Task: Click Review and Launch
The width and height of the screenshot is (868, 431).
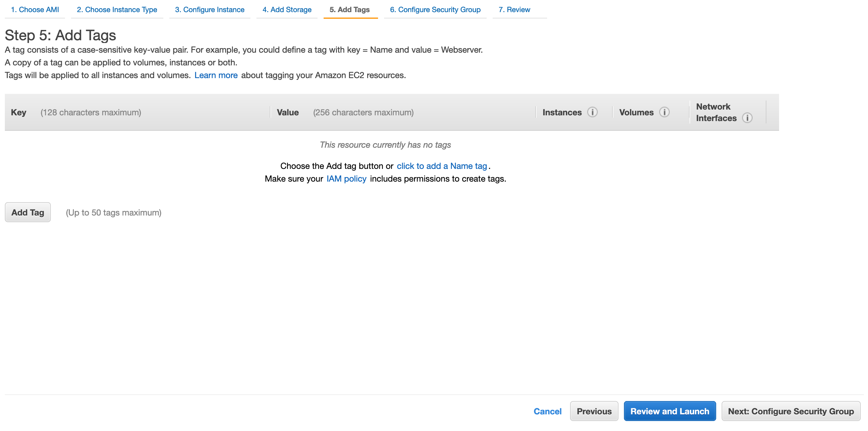Action: (x=670, y=411)
